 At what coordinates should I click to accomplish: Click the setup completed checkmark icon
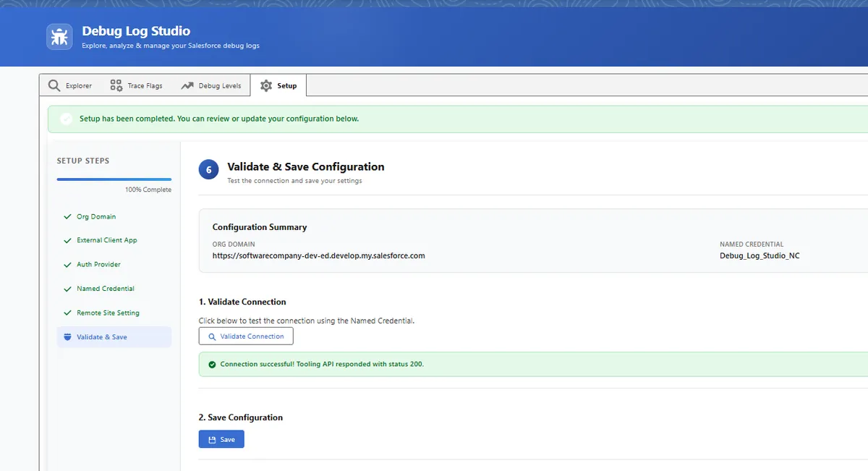[67, 119]
